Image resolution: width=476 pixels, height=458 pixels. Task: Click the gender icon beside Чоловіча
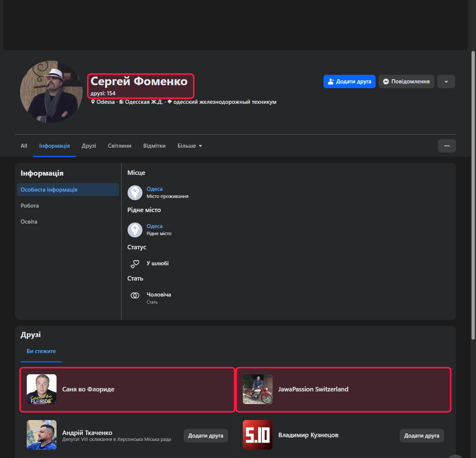[135, 295]
